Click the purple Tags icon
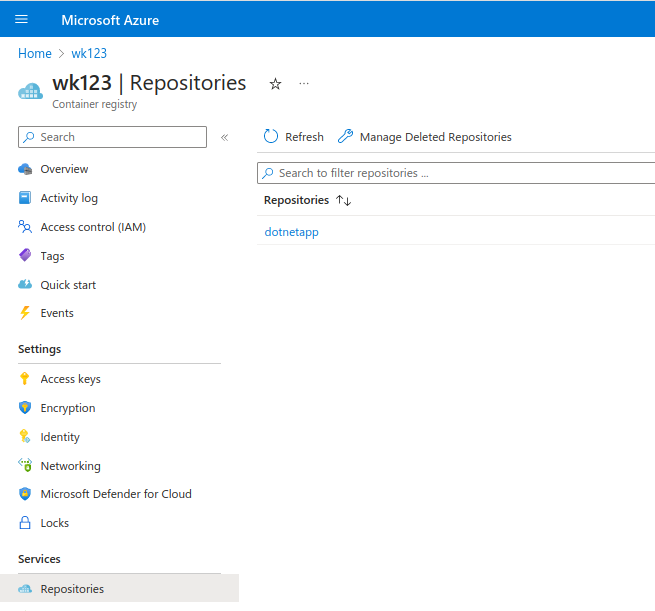 (25, 255)
